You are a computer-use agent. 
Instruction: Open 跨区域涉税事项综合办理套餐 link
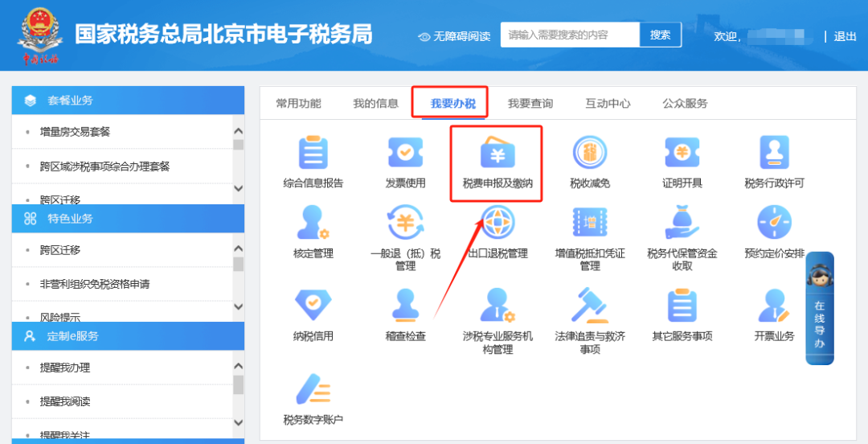(x=104, y=166)
